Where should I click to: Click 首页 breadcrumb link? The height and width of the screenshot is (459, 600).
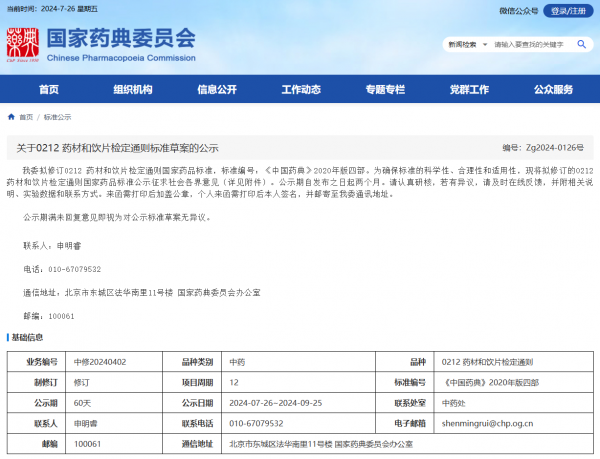26,117
